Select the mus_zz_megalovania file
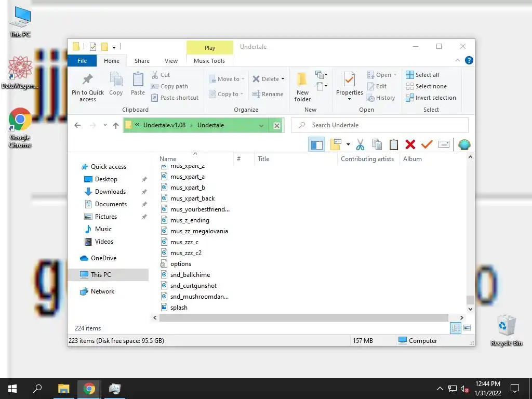This screenshot has height=399, width=532. click(194, 231)
